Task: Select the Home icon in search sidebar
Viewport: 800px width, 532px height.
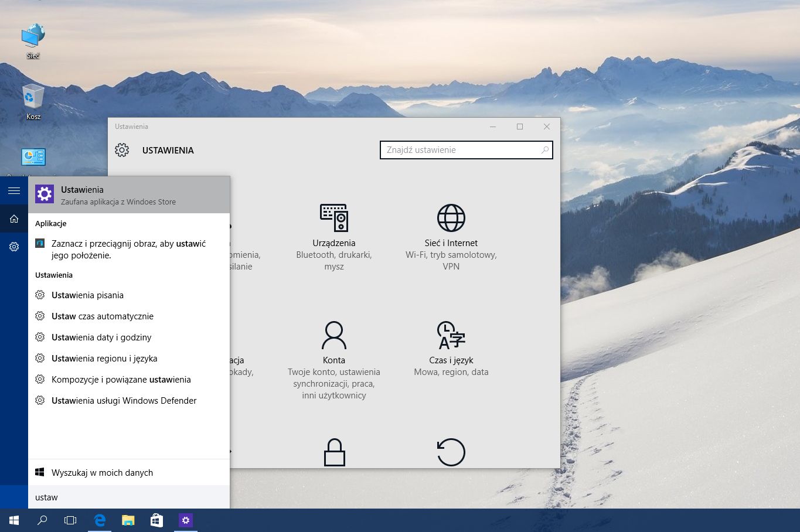Action: click(x=14, y=219)
